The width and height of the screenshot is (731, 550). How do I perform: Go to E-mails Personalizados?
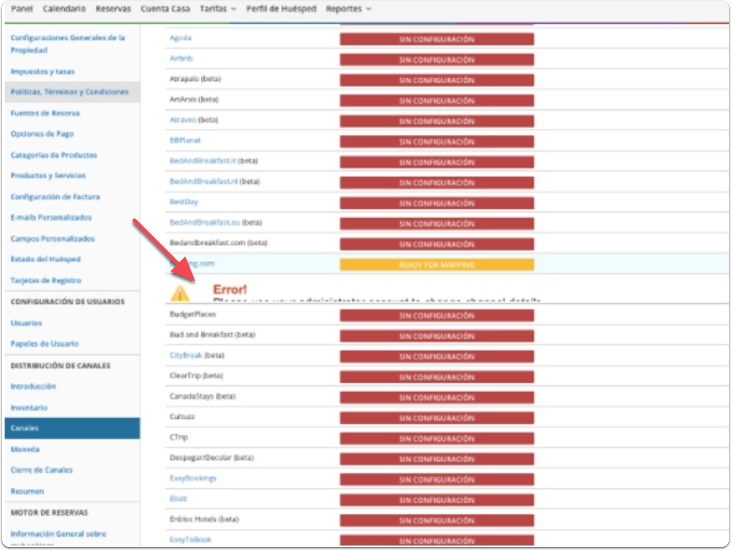(x=51, y=217)
